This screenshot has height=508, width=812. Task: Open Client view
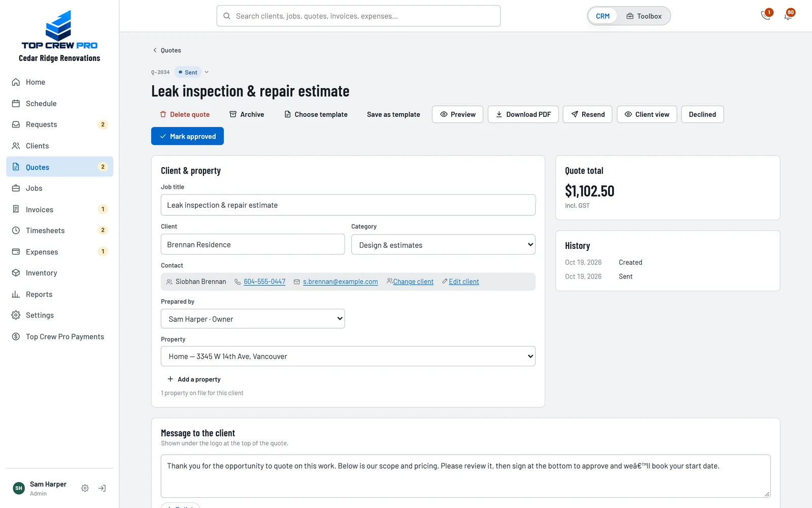coord(647,114)
